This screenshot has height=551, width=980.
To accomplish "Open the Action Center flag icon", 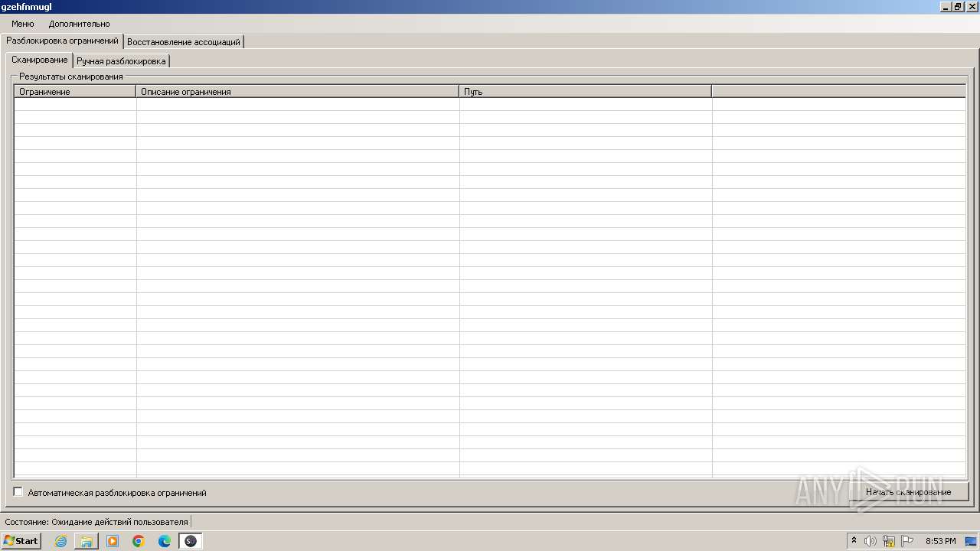I will click(907, 541).
